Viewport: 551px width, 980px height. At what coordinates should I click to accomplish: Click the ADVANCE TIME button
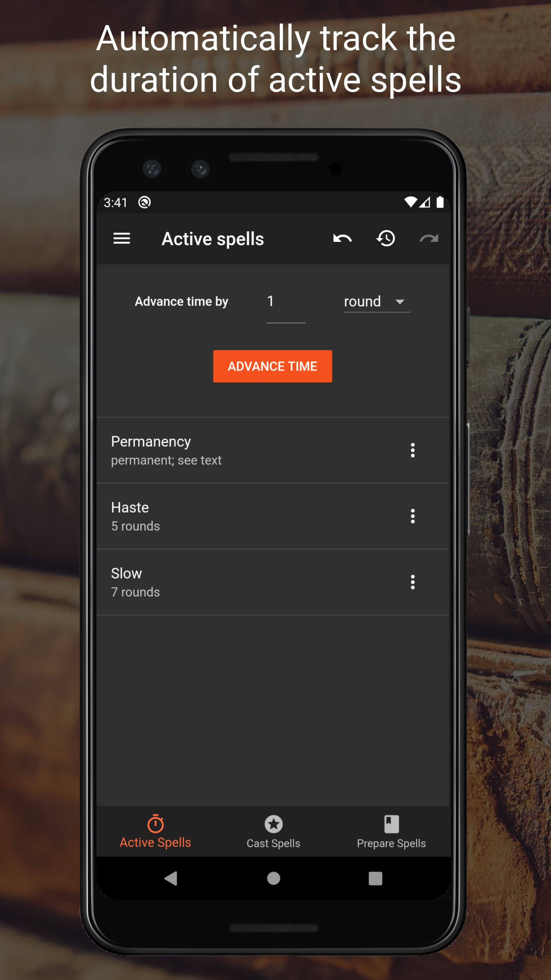(273, 366)
